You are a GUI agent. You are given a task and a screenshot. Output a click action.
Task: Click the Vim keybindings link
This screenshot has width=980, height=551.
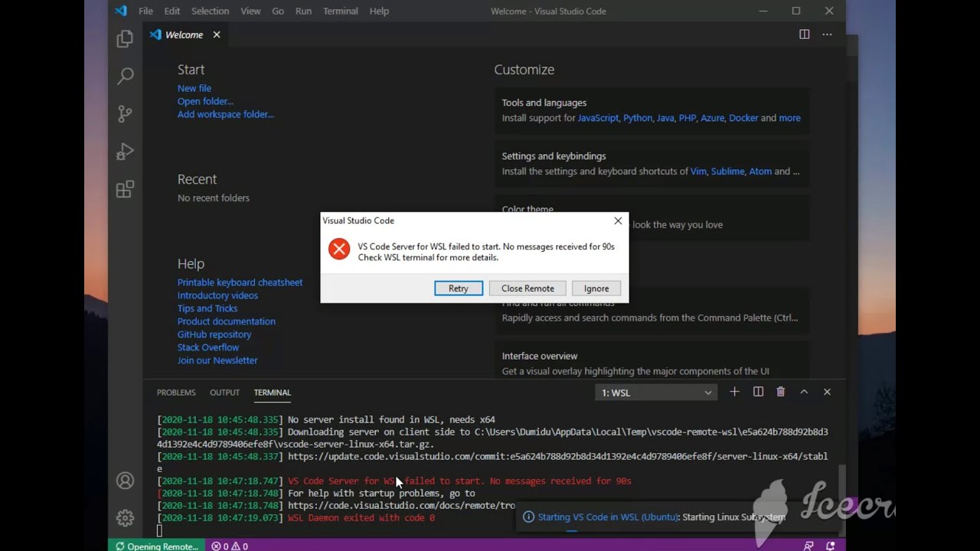(x=698, y=171)
